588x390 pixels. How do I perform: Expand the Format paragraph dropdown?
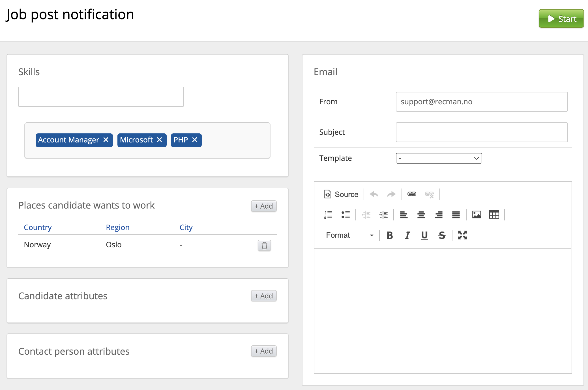click(x=350, y=235)
